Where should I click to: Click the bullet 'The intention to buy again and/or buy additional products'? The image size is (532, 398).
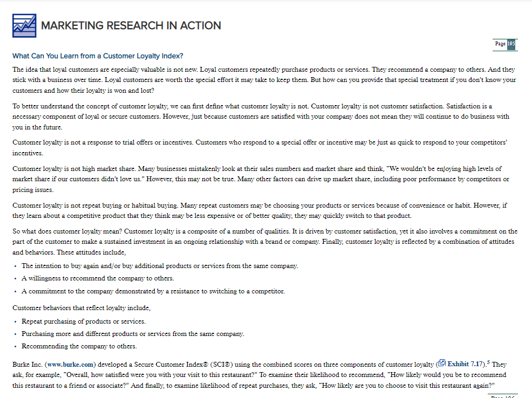[x=160, y=266]
